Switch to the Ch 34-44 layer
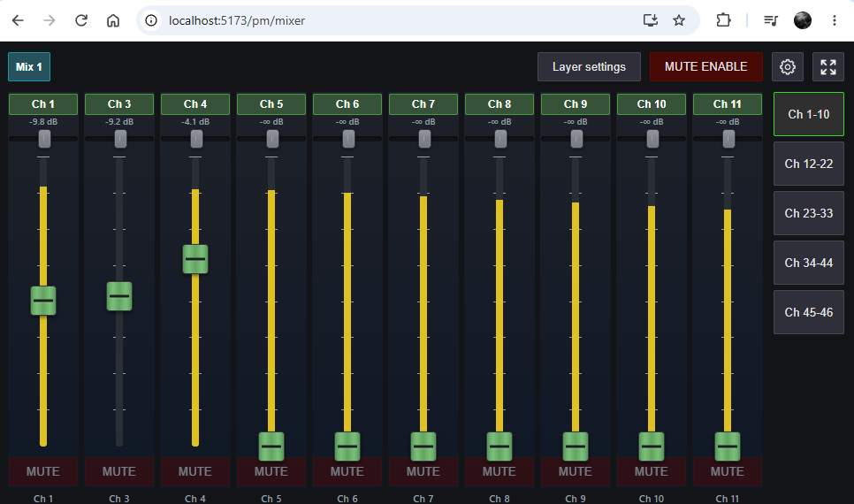This screenshot has width=854, height=504. tap(809, 263)
